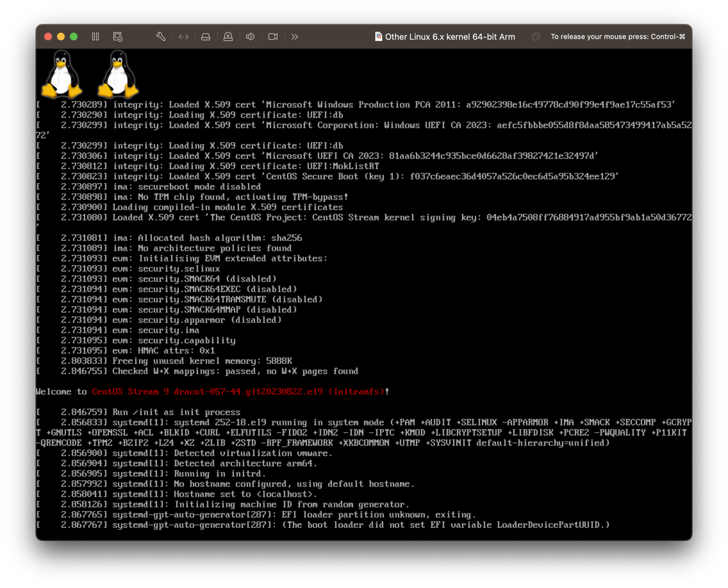Click the camera device icon
The height and width of the screenshot is (588, 728).
point(273,37)
